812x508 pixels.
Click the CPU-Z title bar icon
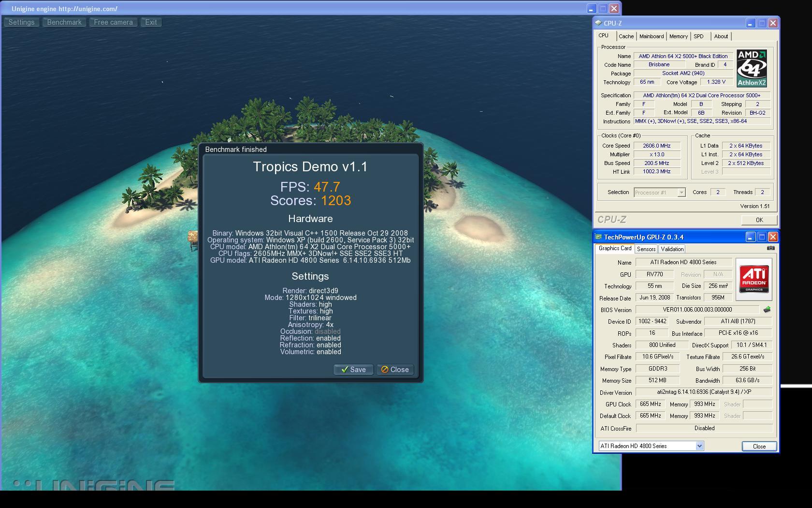coord(598,23)
